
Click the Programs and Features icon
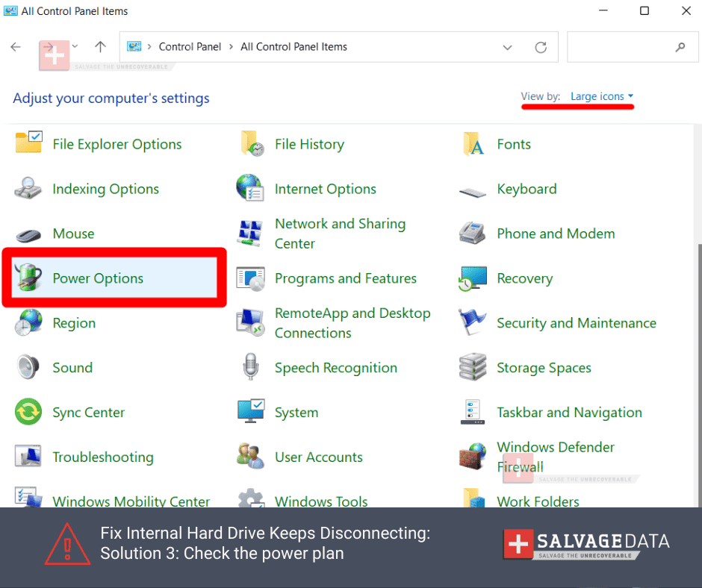(251, 278)
